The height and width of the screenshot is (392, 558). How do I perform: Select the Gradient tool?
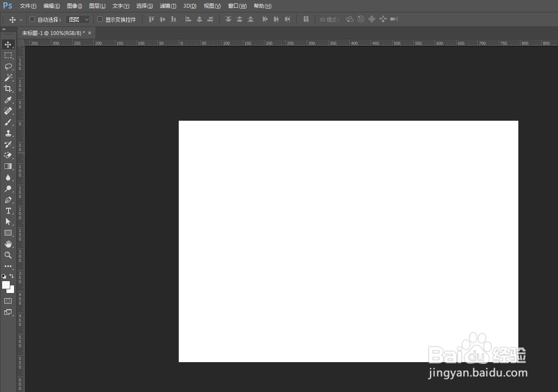[x=8, y=166]
